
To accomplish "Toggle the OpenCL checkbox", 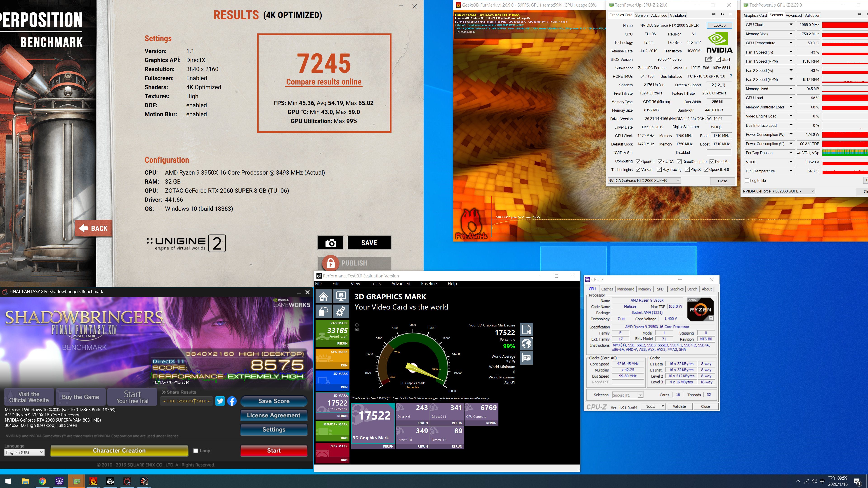I will [x=638, y=162].
